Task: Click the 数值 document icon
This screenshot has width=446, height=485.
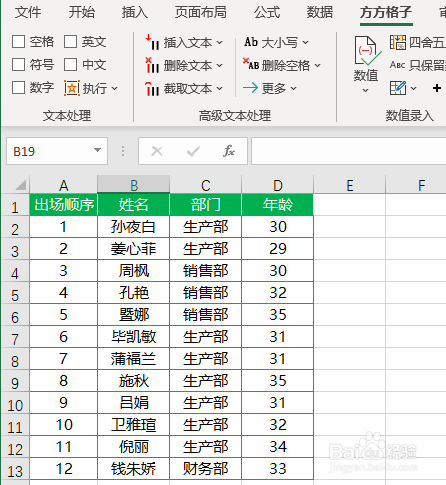Action: click(x=367, y=51)
